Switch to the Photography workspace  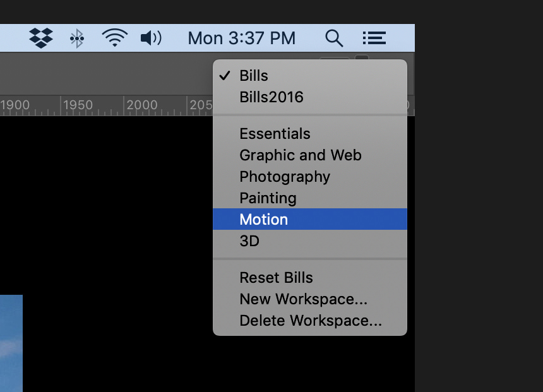[310, 177]
